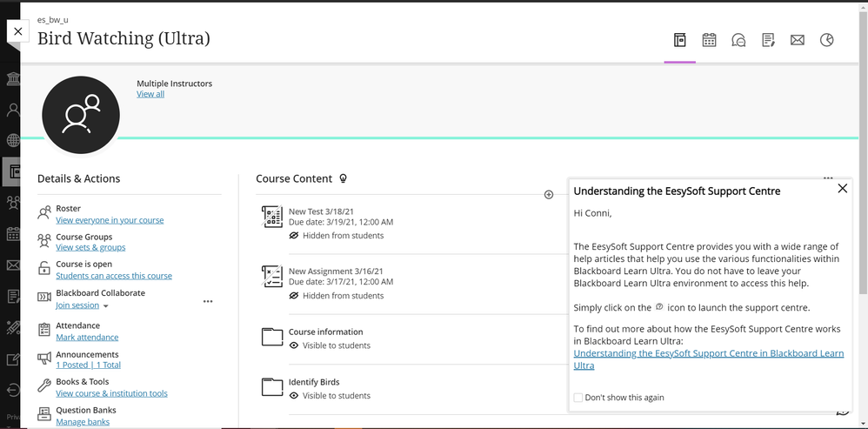Click the Course Groups icon
This screenshot has width=868, height=429.
[x=44, y=241]
